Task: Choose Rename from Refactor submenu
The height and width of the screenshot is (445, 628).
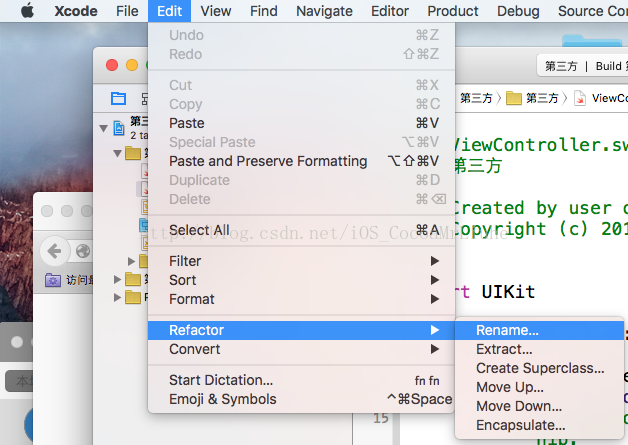Action: pos(507,330)
